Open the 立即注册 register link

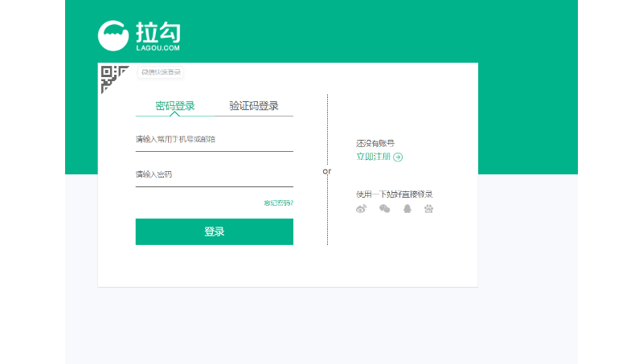(x=373, y=157)
